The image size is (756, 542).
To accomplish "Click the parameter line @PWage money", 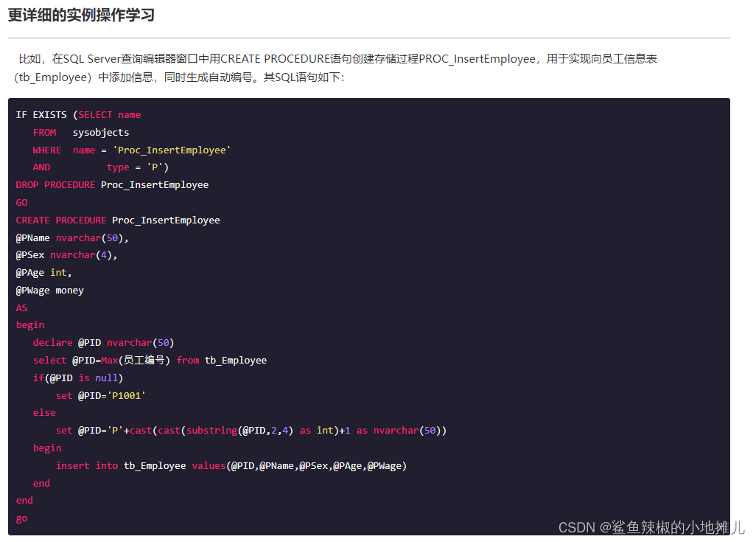I will (x=49, y=290).
